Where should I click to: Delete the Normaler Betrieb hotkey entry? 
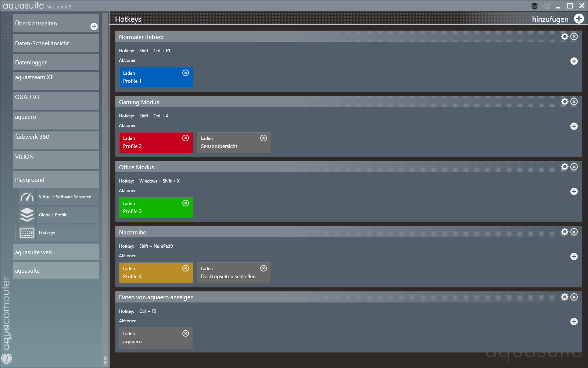(574, 36)
